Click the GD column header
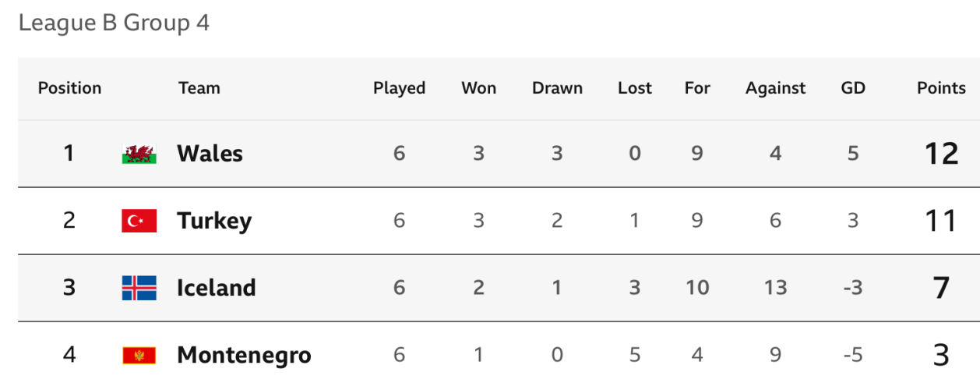 click(853, 88)
